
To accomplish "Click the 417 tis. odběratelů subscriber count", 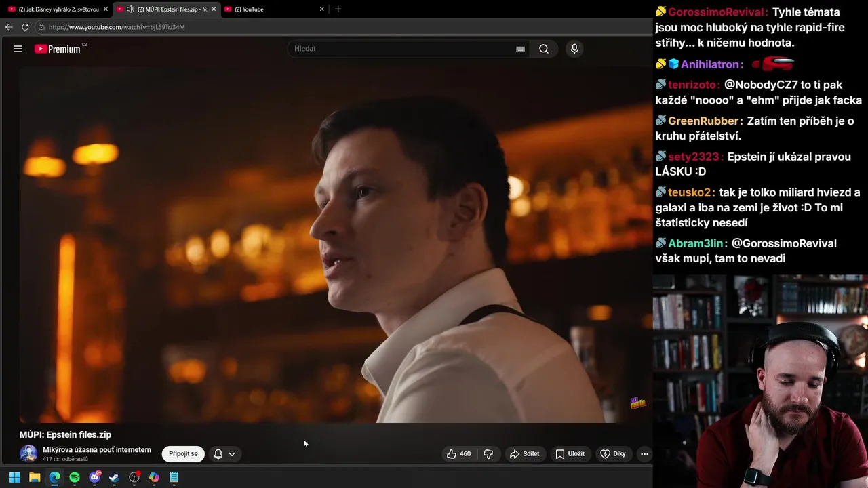I will (x=65, y=460).
